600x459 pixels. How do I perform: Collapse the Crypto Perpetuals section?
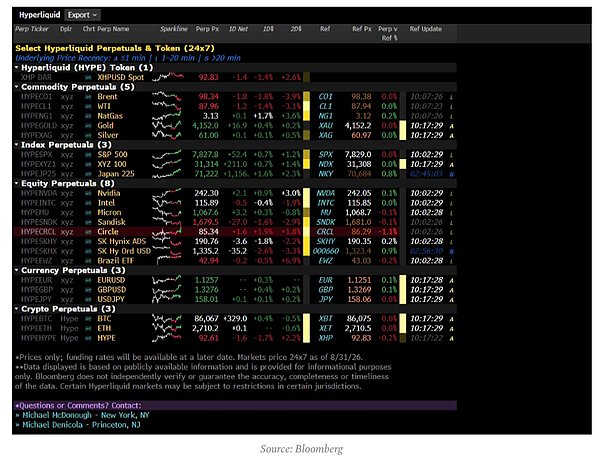tap(17, 309)
